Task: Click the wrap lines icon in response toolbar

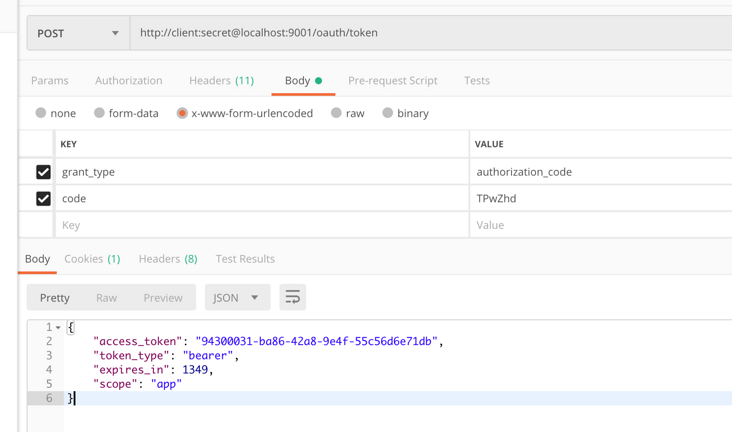Action: 292,297
